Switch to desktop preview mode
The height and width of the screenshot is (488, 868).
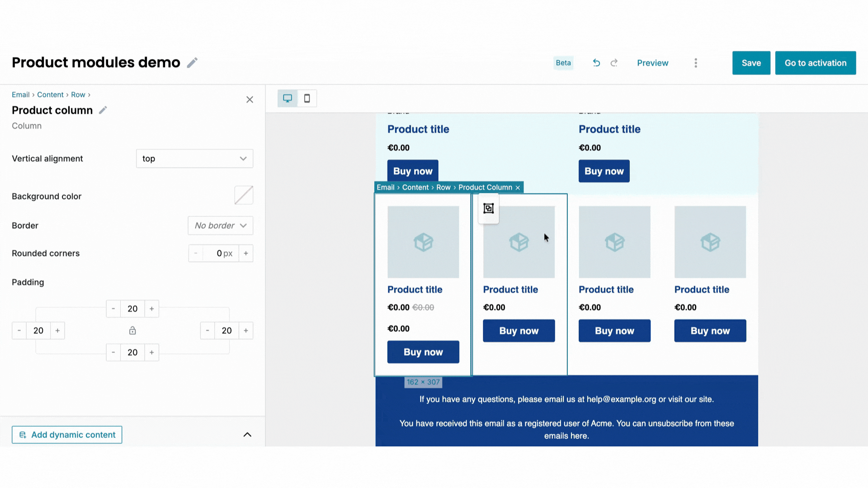point(288,98)
